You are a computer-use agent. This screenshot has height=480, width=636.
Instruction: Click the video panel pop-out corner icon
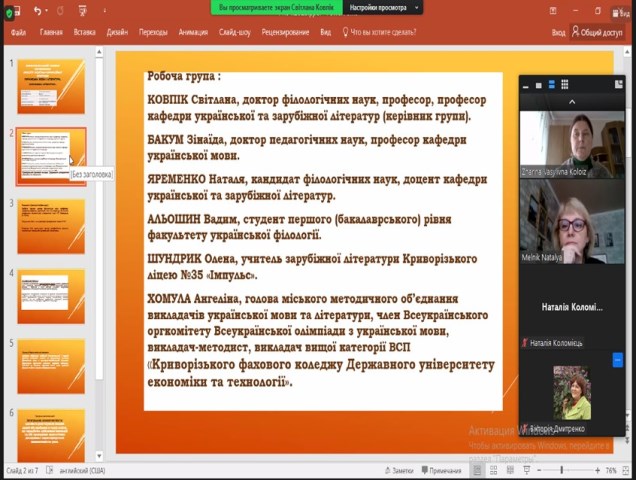tap(619, 84)
